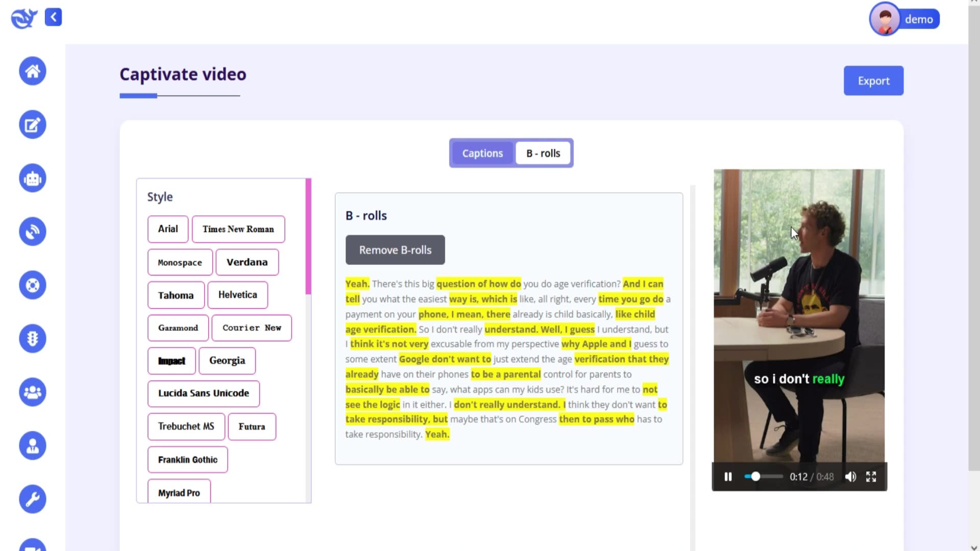Switch to the Captions tab
The width and height of the screenshot is (980, 551).
pos(482,153)
